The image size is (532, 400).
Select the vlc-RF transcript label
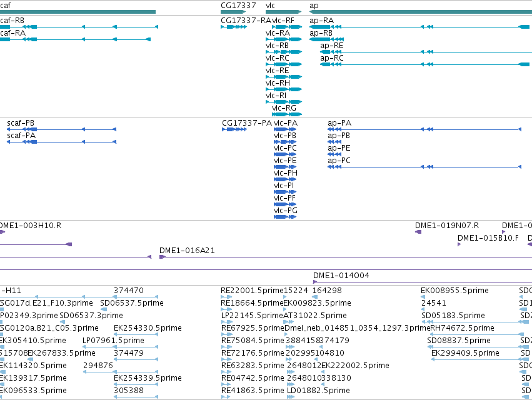point(283,21)
